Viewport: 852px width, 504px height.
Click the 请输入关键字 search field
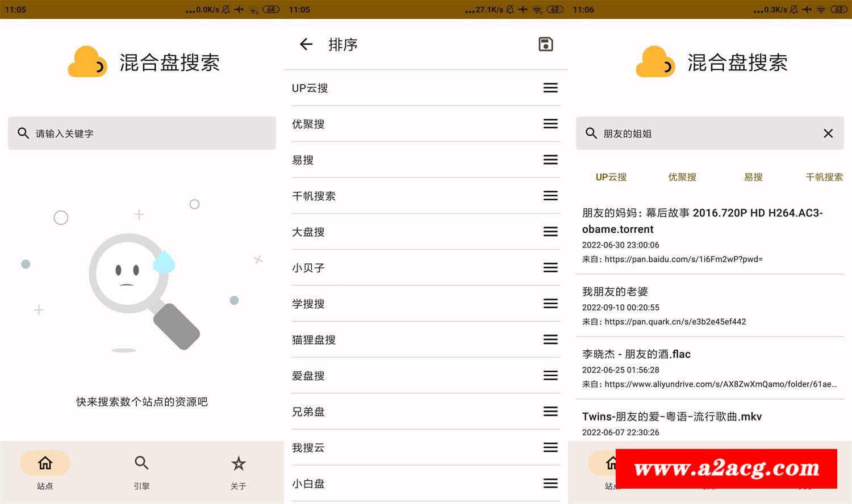[142, 133]
